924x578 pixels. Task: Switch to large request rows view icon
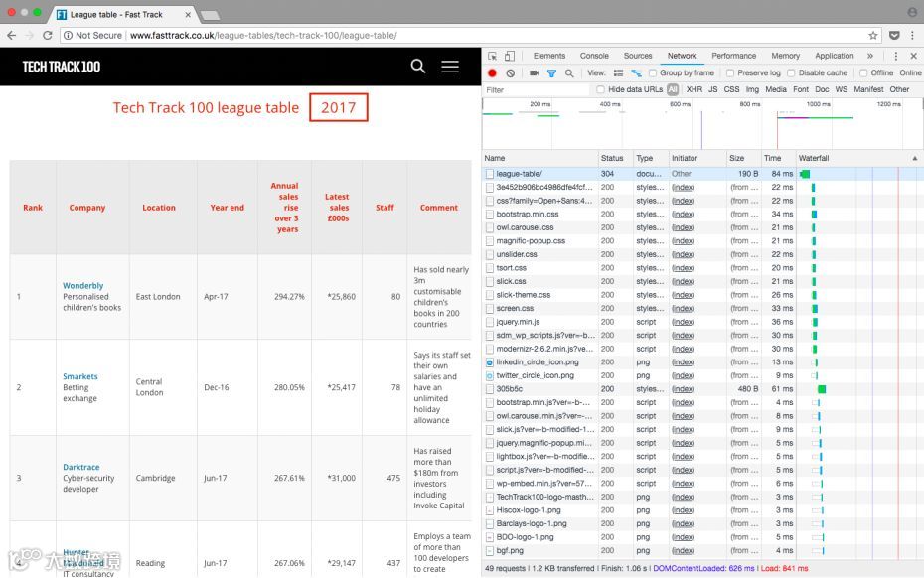[x=618, y=73]
